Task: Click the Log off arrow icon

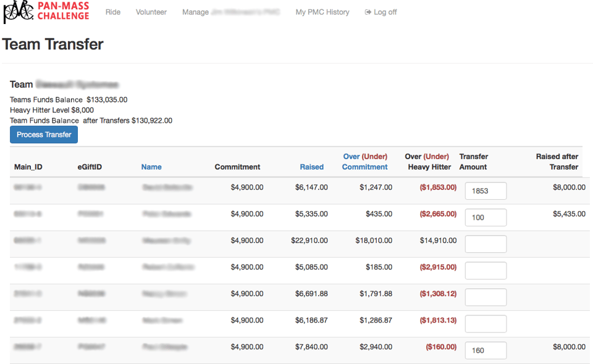Action: point(368,12)
